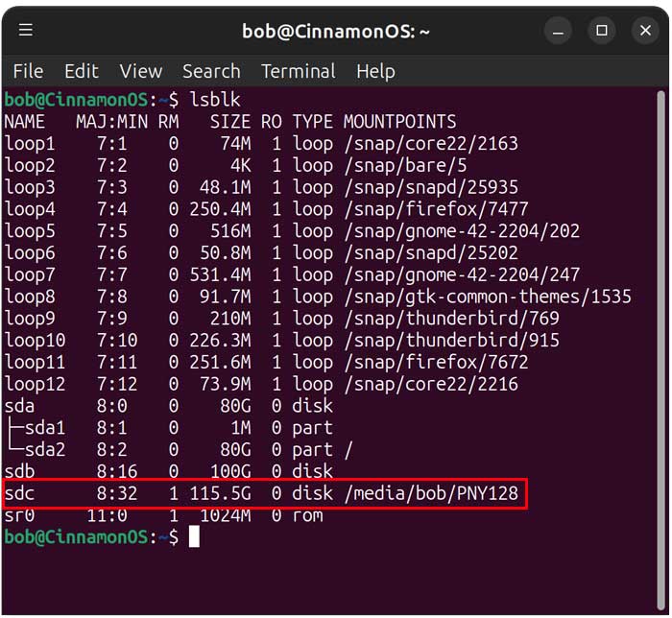Close the terminal window

[x=645, y=31]
